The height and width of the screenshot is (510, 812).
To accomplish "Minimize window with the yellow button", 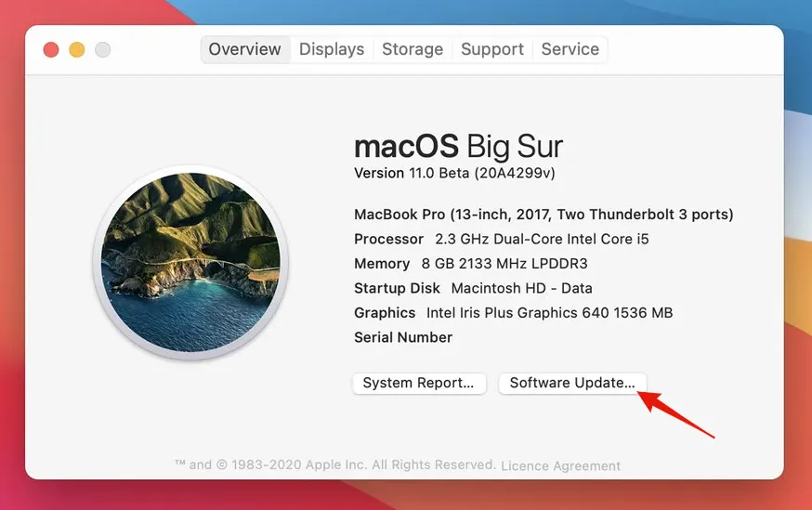I will coord(77,49).
